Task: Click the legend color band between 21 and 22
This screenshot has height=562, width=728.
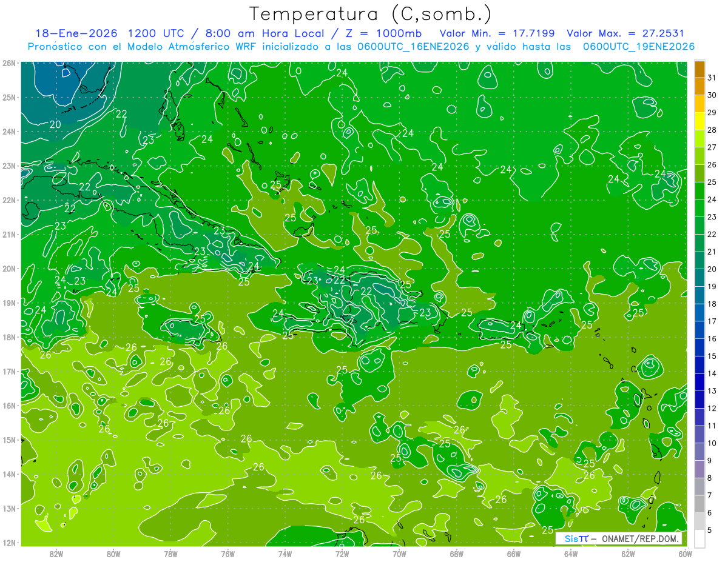Action: tap(699, 243)
